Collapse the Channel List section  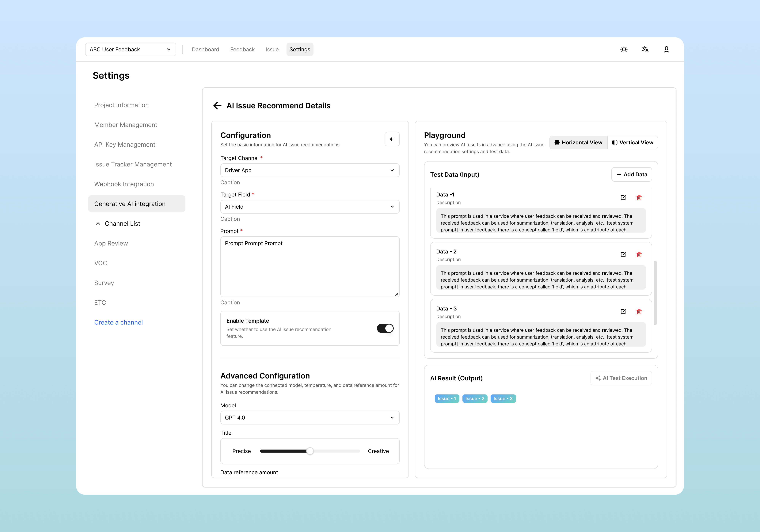(98, 223)
